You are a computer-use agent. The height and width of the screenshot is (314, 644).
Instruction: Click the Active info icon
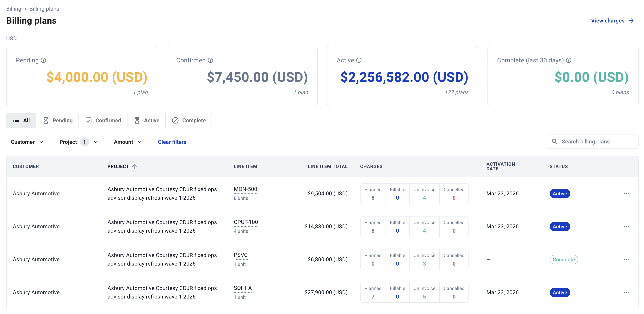[x=359, y=60]
